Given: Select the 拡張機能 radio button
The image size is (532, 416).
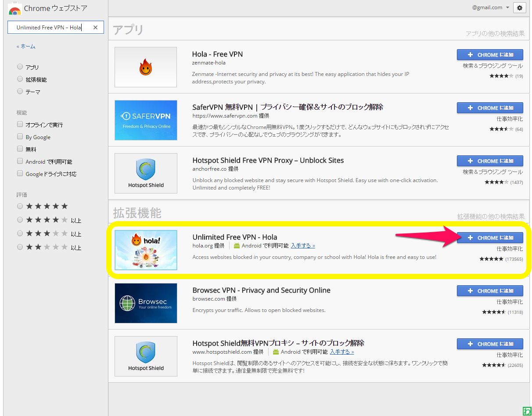Looking at the screenshot, I should click(x=20, y=79).
